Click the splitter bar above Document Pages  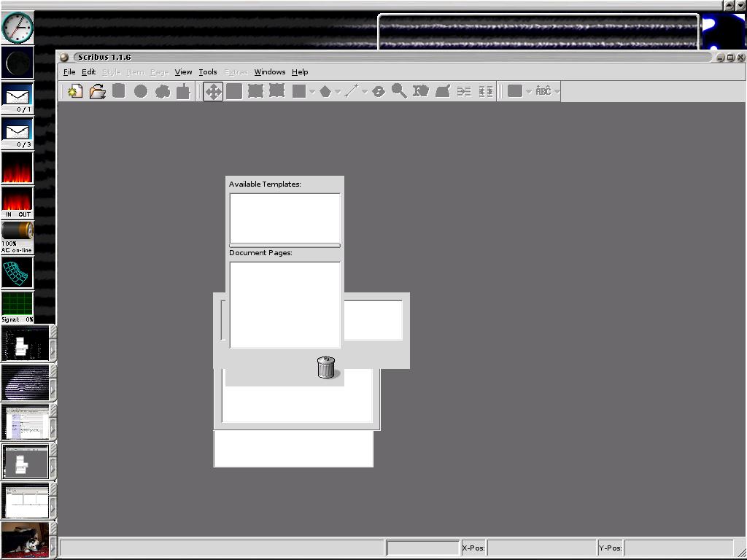pyautogui.click(x=285, y=246)
